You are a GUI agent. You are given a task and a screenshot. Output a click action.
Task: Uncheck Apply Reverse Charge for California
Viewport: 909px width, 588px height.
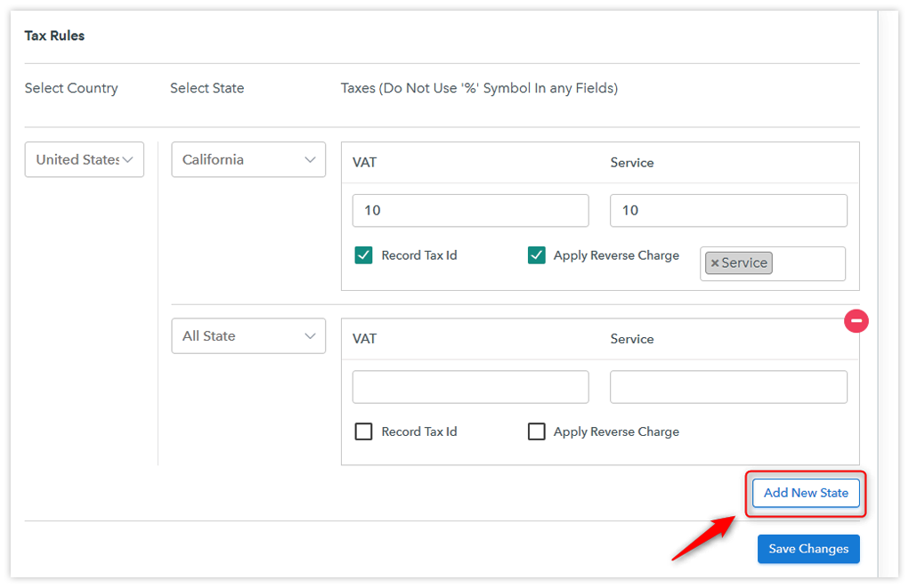point(537,254)
